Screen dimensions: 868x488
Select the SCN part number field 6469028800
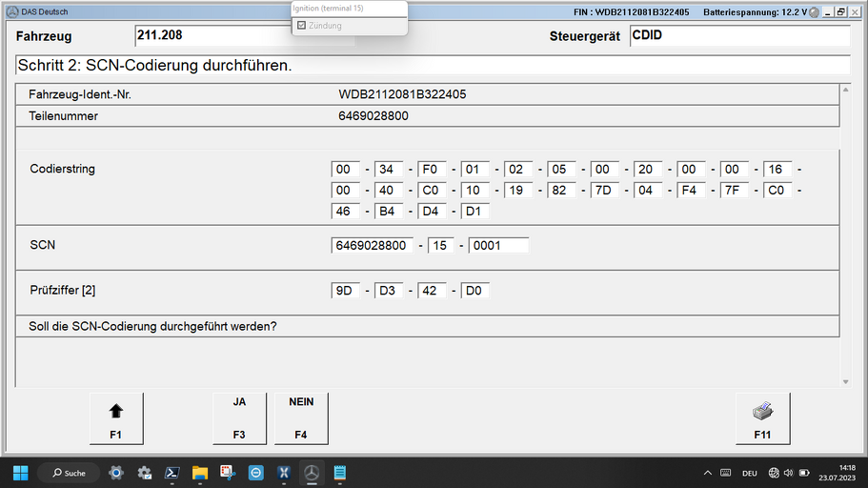372,245
